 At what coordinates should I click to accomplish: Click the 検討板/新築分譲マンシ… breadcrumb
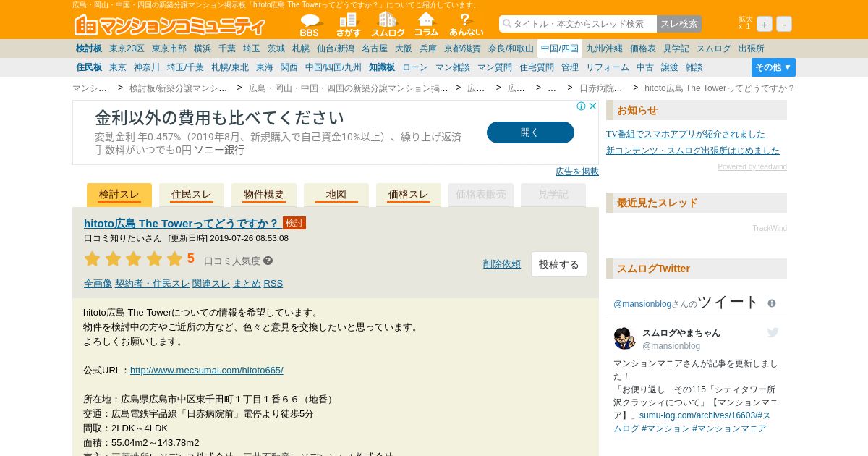point(179,88)
